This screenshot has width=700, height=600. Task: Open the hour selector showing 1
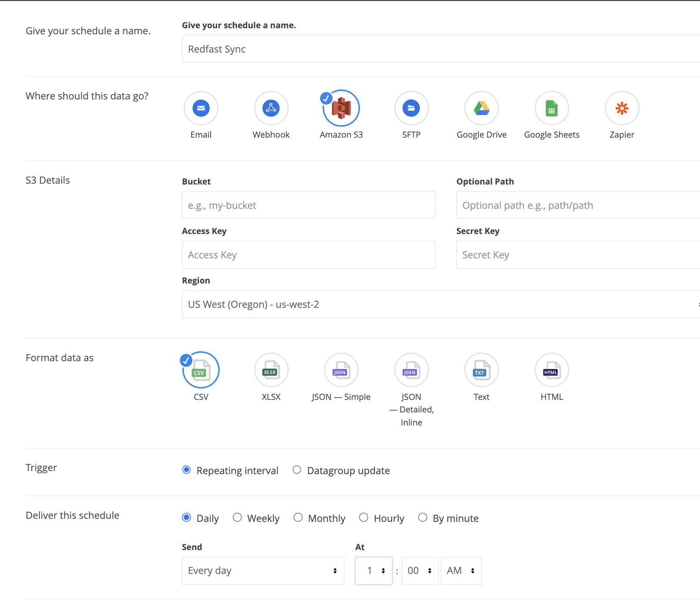coord(374,571)
